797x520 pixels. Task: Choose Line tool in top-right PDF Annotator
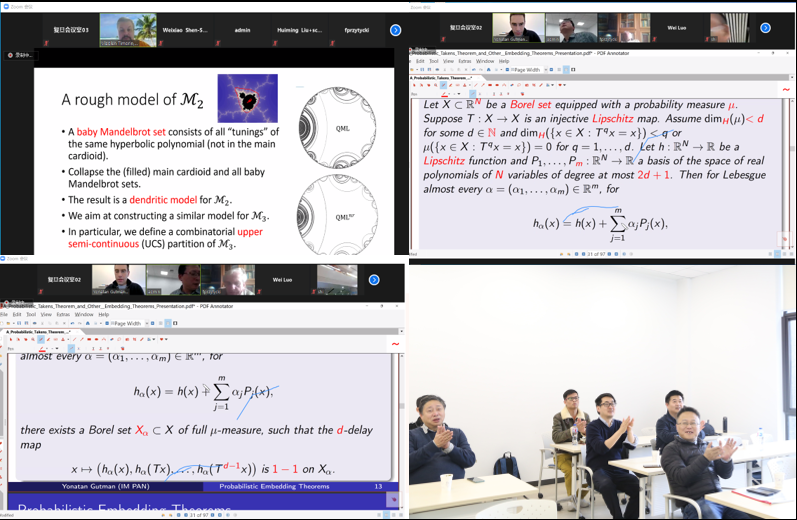476,85
